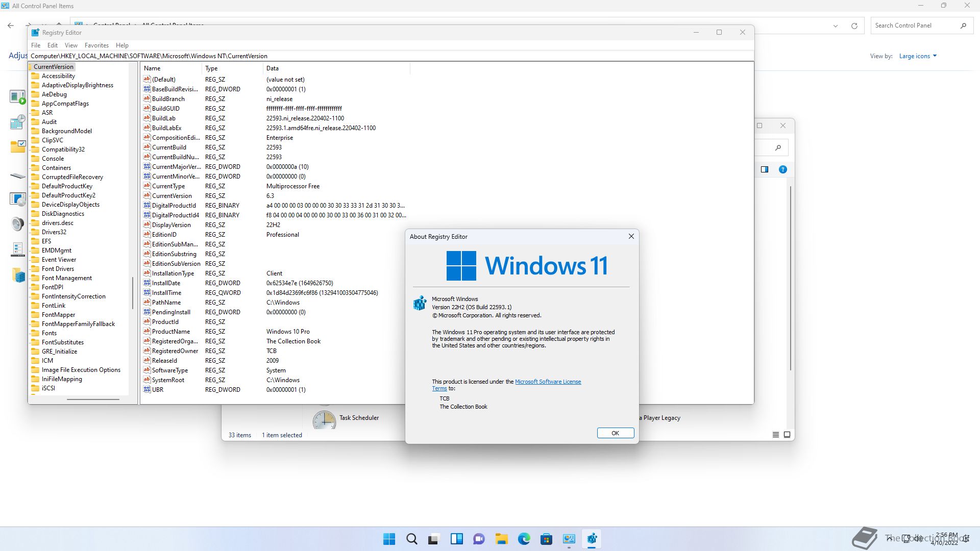Click the registry tree vertical scrollbar
The height and width of the screenshot is (551, 980).
pos(133,293)
